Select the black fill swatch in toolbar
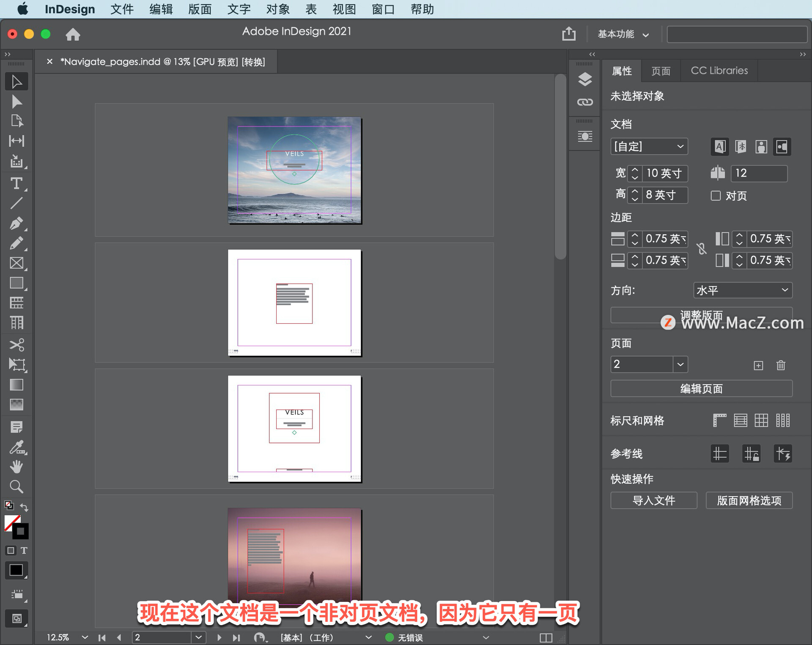Viewport: 812px width, 645px height. (x=16, y=570)
